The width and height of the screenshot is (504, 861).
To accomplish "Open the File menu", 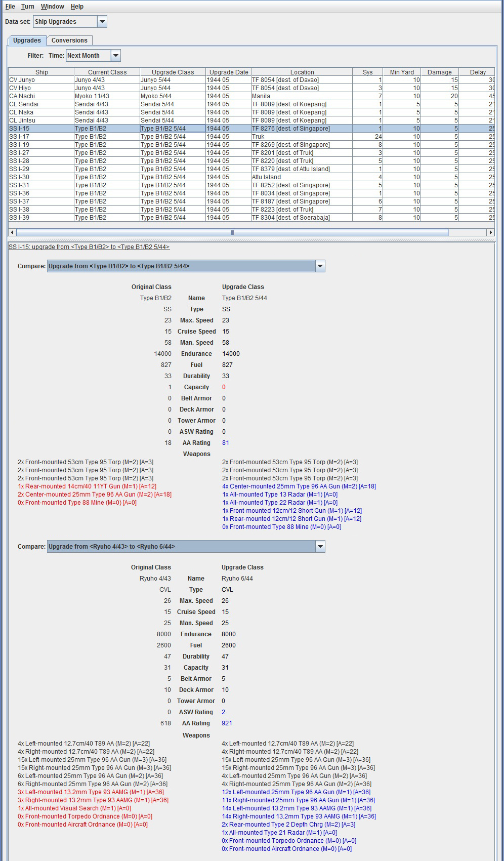I will (10, 7).
